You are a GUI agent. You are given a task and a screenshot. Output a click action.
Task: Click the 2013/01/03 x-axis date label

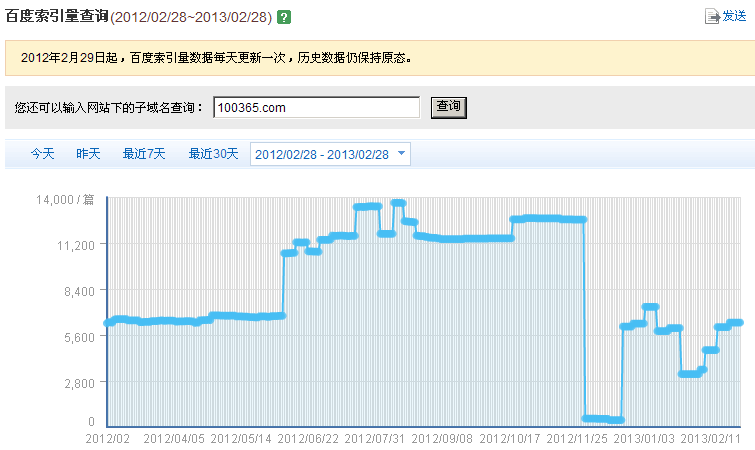pyautogui.click(x=644, y=439)
